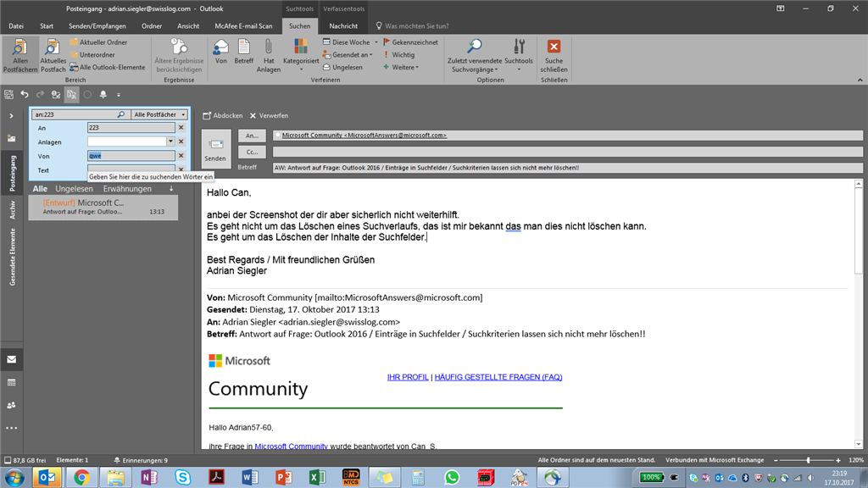The height and width of the screenshot is (488, 868).
Task: Click the Von field containing qwe
Action: click(131, 156)
